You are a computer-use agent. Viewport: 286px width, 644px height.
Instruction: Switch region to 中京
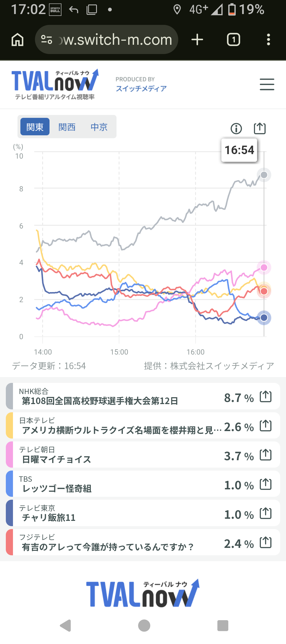[99, 127]
